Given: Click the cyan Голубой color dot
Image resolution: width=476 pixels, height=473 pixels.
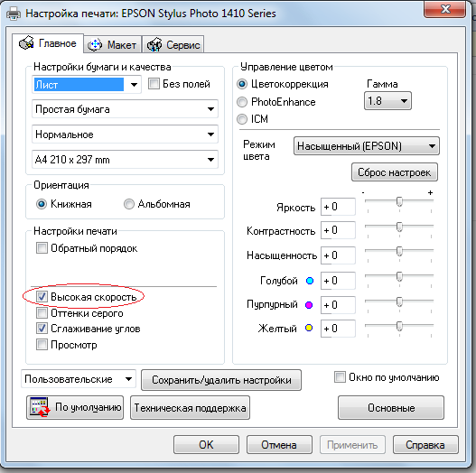Looking at the screenshot, I should [x=310, y=281].
